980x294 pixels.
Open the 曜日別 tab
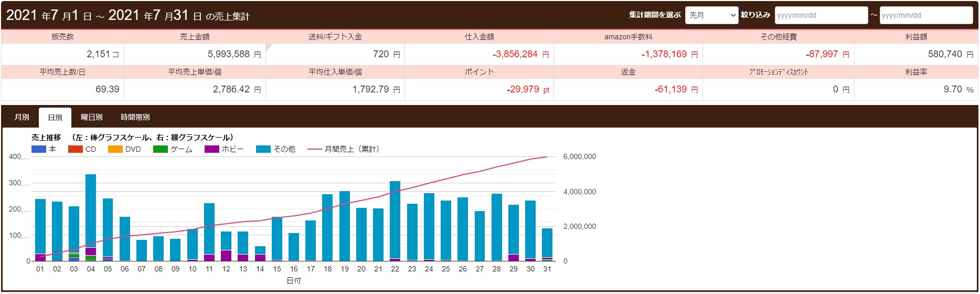tap(91, 117)
